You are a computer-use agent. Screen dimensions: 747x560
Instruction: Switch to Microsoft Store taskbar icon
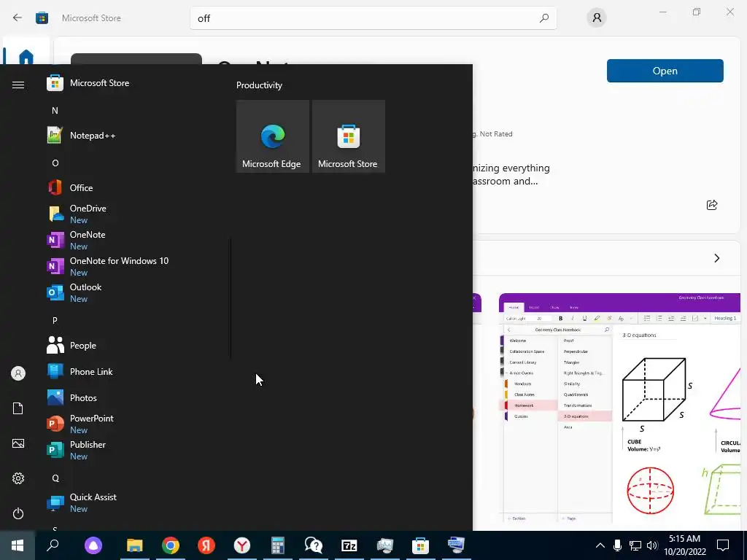pyautogui.click(x=421, y=545)
